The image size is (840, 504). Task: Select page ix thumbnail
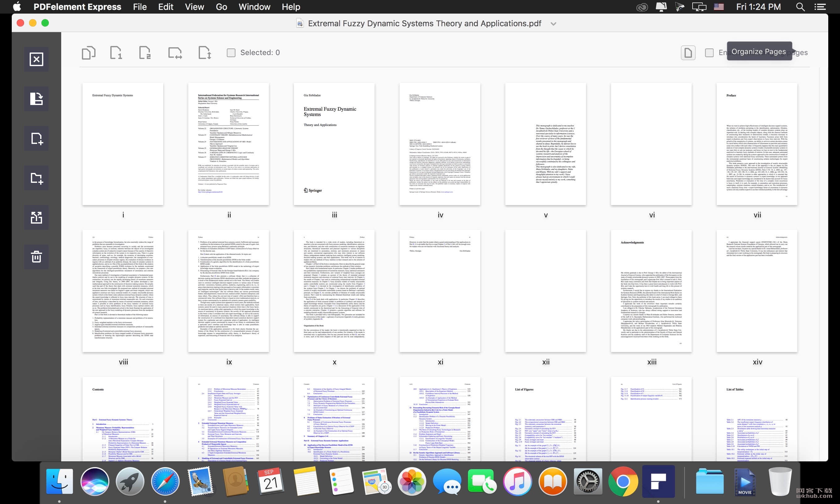click(228, 291)
